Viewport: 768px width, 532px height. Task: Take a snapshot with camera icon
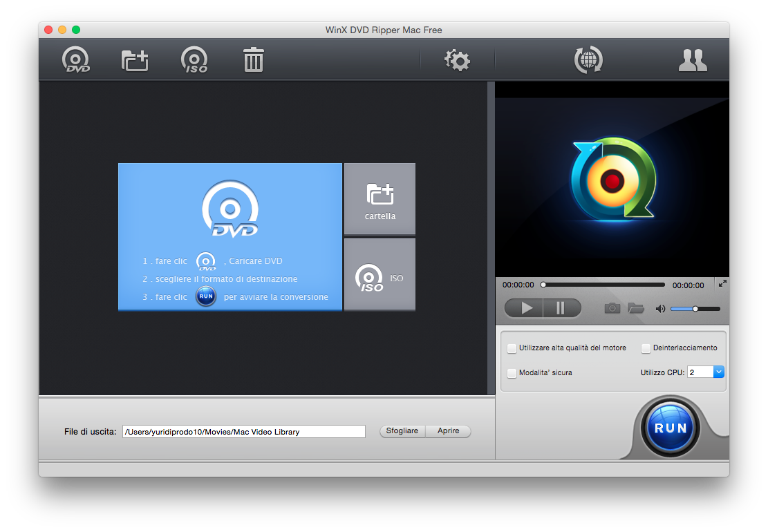(x=612, y=308)
